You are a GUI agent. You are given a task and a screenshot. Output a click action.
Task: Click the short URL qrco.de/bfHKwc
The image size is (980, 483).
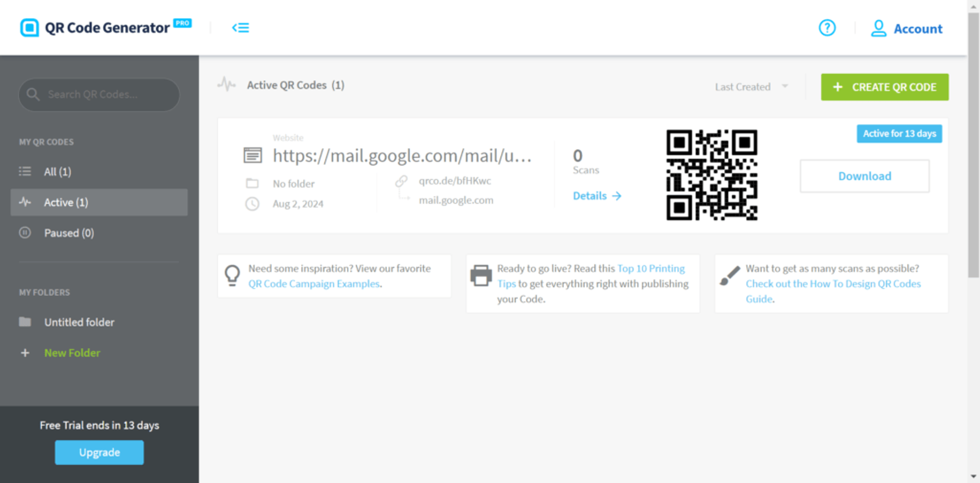pyautogui.click(x=455, y=181)
